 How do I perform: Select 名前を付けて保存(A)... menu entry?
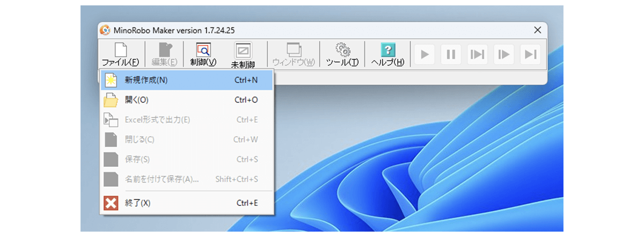[x=187, y=179]
